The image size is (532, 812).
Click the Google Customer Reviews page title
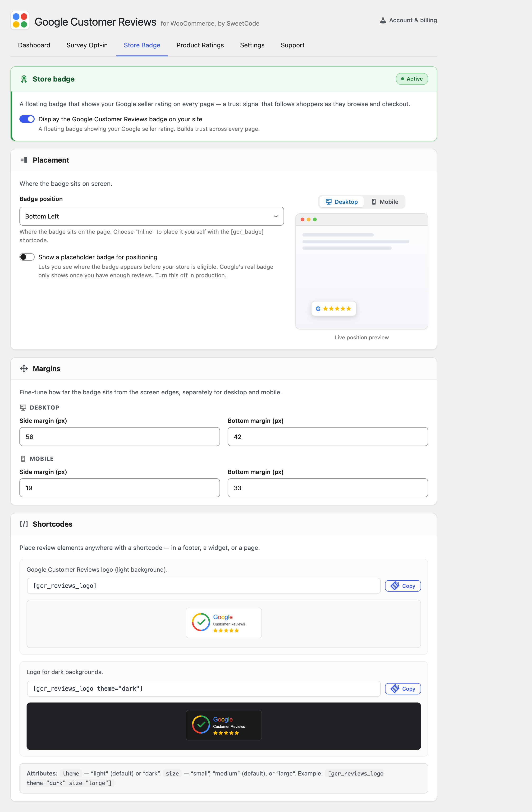96,22
